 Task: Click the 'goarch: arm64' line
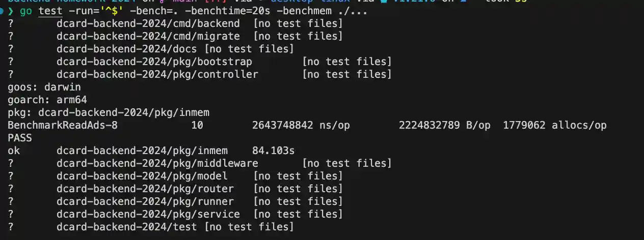pyautogui.click(x=47, y=100)
